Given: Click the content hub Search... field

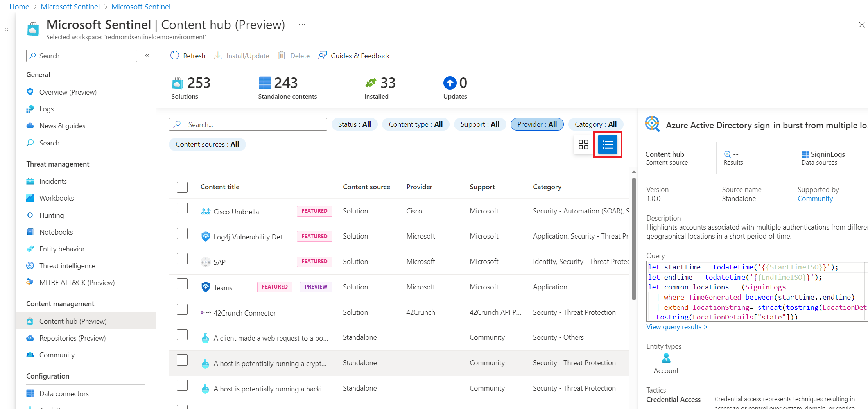Looking at the screenshot, I should click(x=248, y=124).
